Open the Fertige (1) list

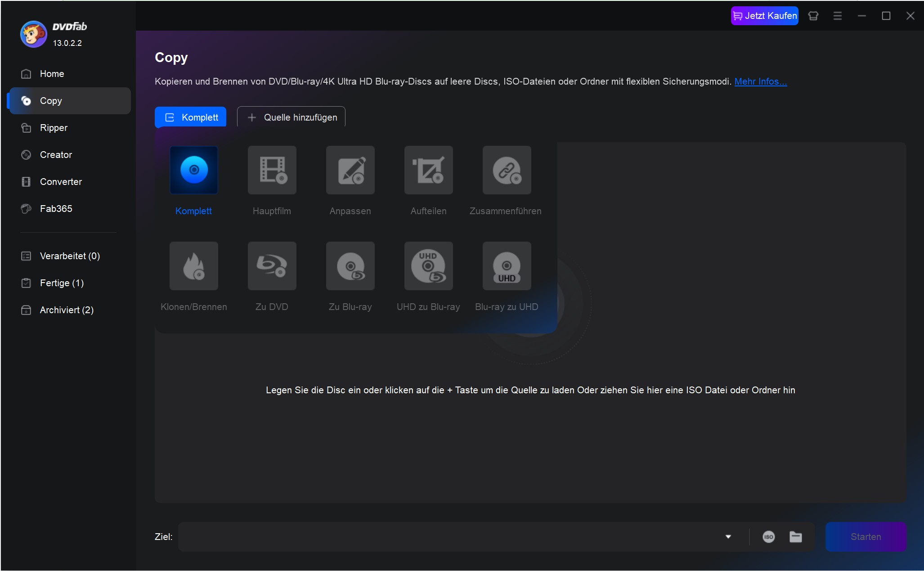pyautogui.click(x=70, y=283)
